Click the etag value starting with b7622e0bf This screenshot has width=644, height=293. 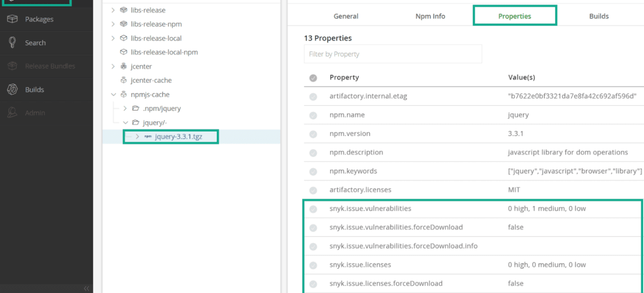coord(572,96)
